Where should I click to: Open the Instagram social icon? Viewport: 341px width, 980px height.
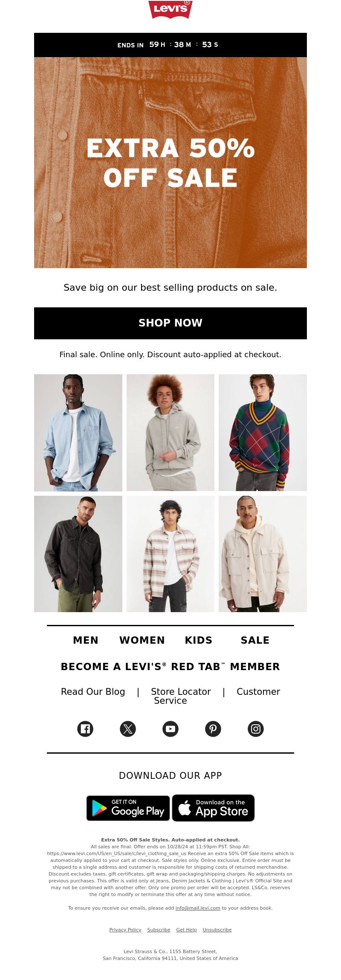click(x=256, y=728)
